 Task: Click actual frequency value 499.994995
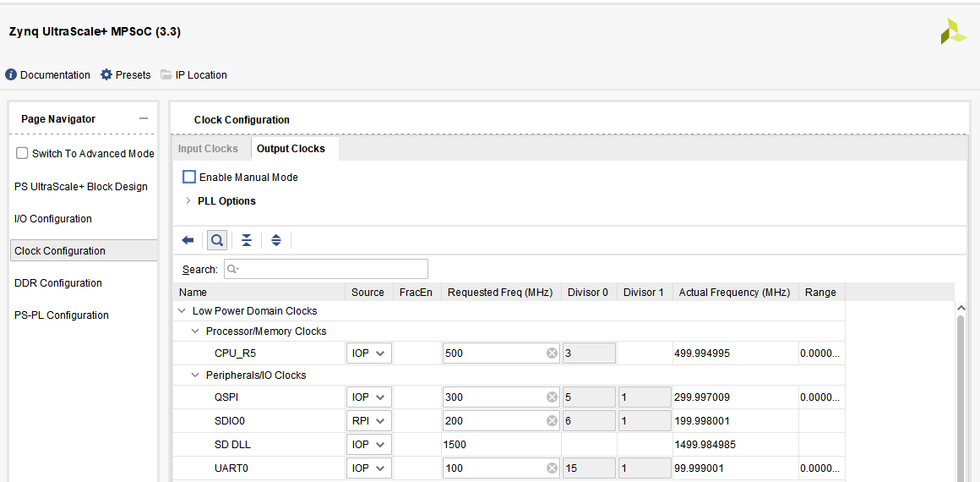[702, 353]
